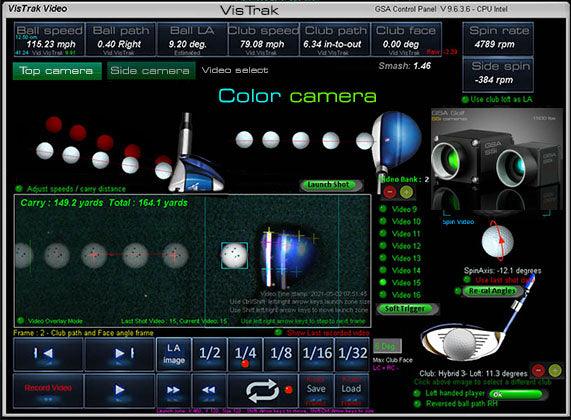571x420 pixels.
Task: Select the Spin rate readout panel
Action: (x=498, y=39)
